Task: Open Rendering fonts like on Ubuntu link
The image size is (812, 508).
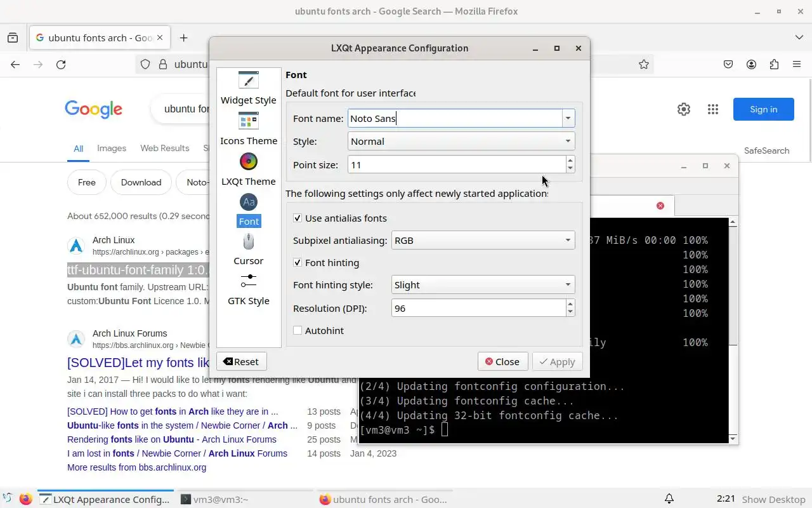Action: point(172,439)
